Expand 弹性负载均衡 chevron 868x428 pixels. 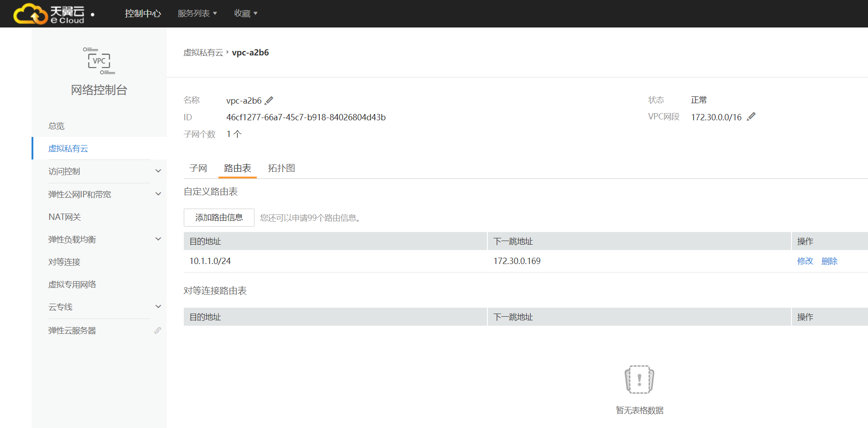(158, 239)
